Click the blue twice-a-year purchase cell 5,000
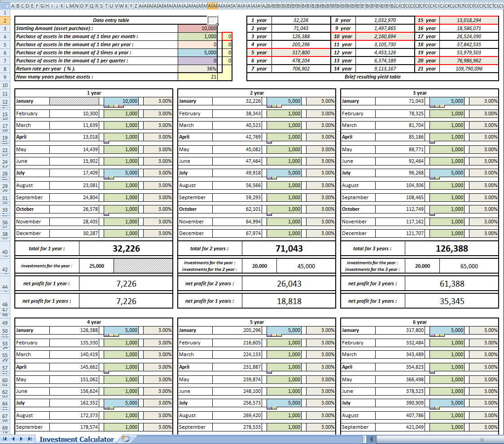The width and height of the screenshot is (504, 444). pos(197,52)
